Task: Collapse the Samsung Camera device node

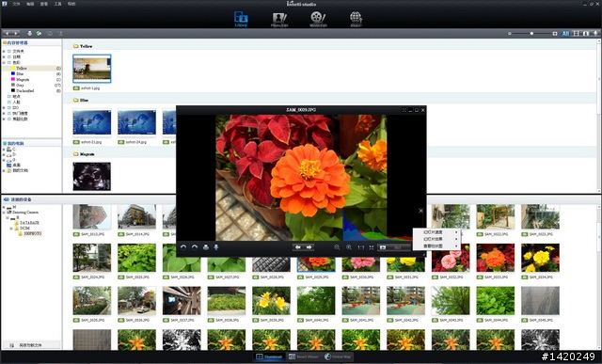Action: point(4,212)
